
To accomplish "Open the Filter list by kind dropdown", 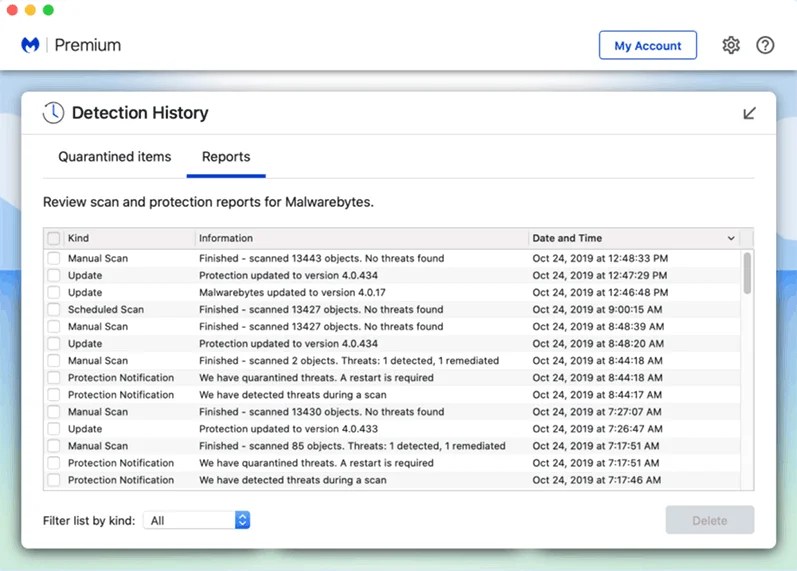I will [197, 520].
